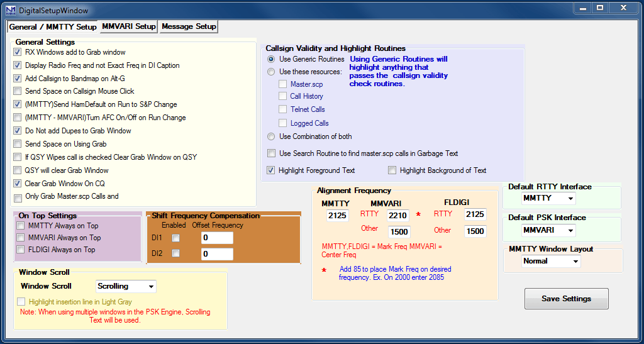The image size is (644, 344).
Task: Enable DI2 shift frequency compensation checkbox
Action: pyautogui.click(x=176, y=253)
